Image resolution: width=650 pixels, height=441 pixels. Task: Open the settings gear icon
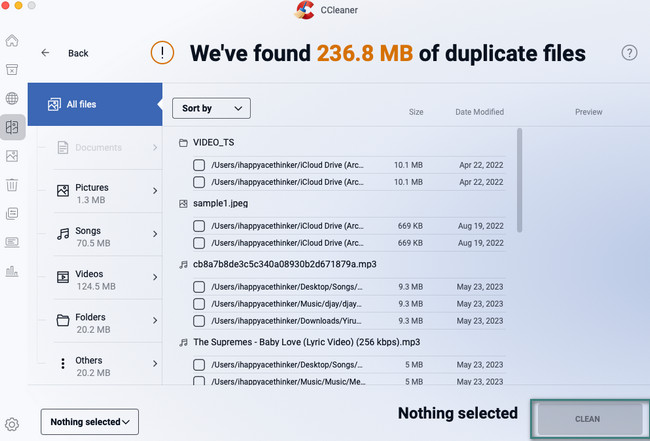tap(12, 424)
